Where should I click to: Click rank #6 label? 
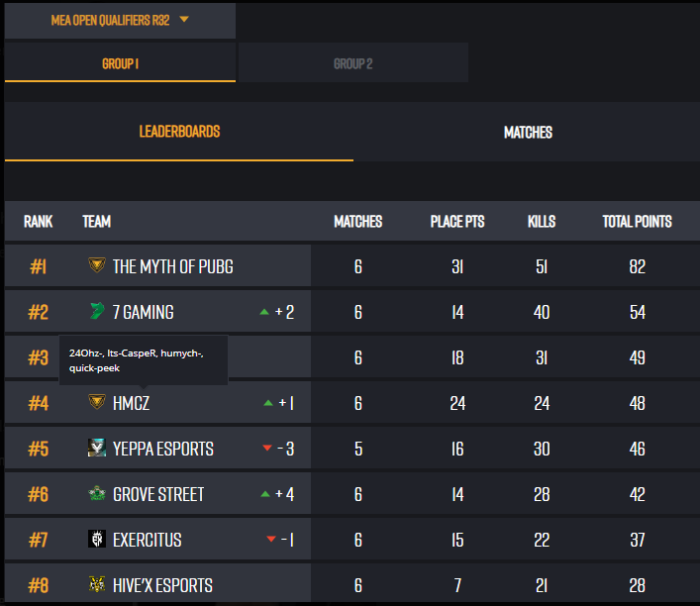[38, 494]
